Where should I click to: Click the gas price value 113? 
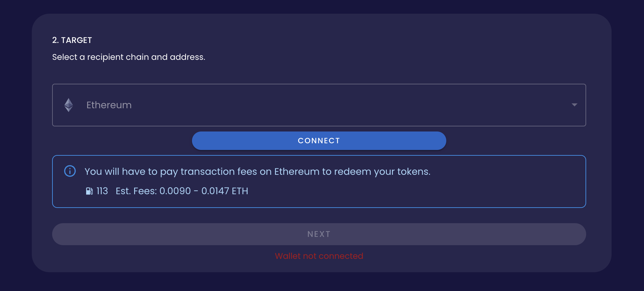click(x=102, y=191)
